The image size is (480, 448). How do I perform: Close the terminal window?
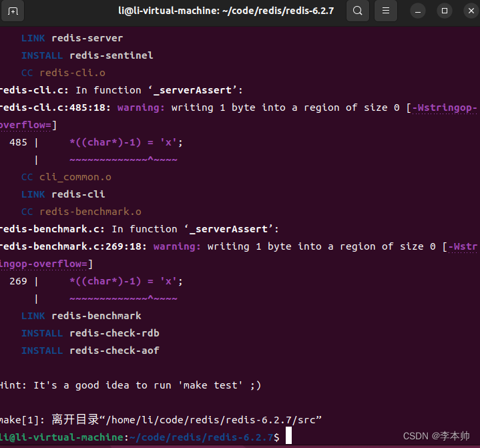pos(471,11)
